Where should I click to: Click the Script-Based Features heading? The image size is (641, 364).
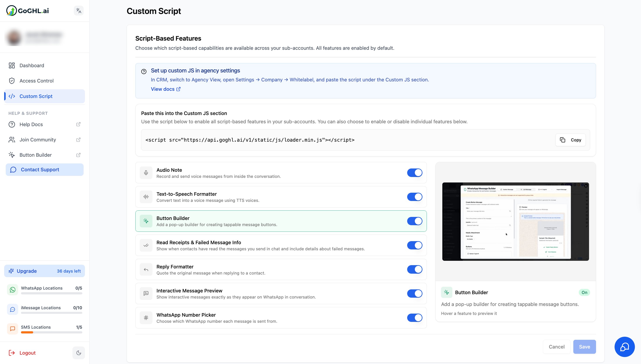(168, 38)
